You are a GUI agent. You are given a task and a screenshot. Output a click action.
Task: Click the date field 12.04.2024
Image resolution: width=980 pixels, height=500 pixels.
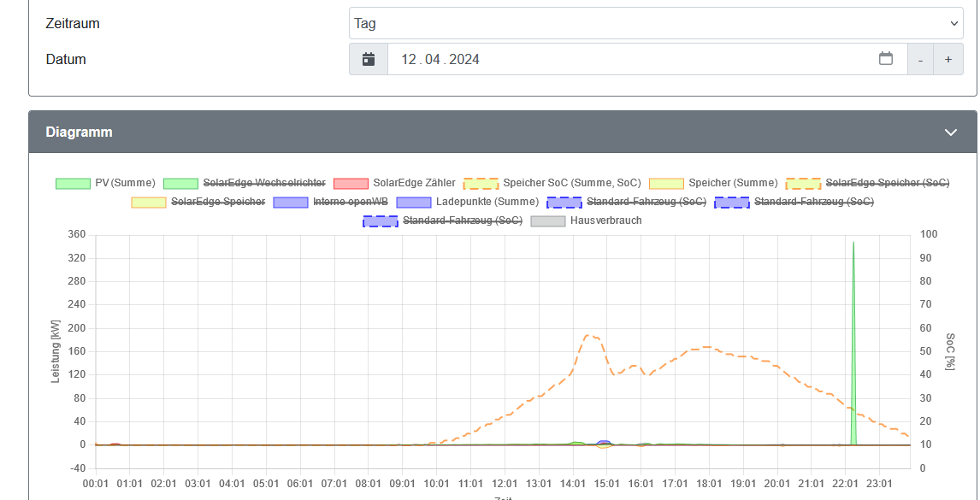coord(647,59)
